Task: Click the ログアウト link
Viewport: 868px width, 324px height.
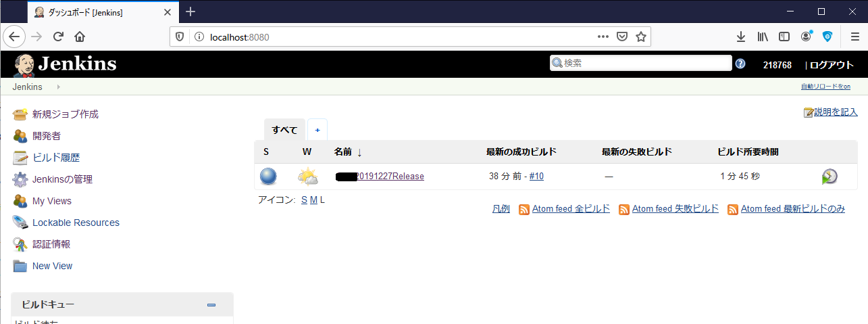Action: (x=832, y=65)
